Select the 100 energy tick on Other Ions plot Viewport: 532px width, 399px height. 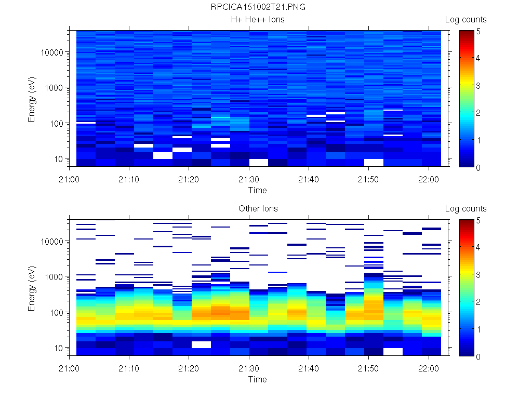point(57,313)
